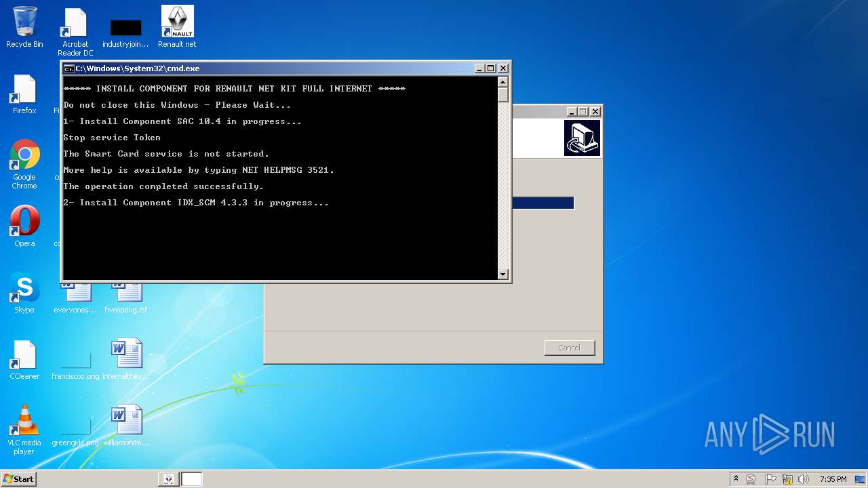Image resolution: width=868 pixels, height=488 pixels.
Task: Click the installer taskbar button
Action: coord(168,479)
